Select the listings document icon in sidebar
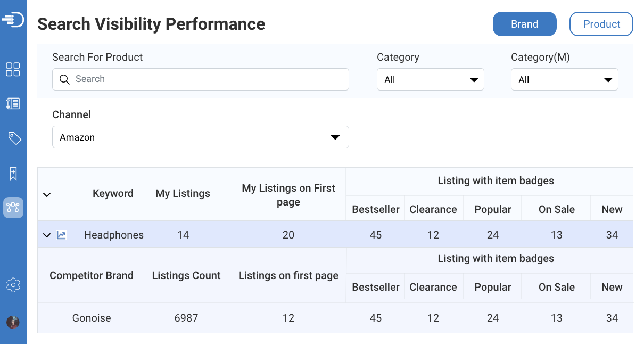 pos(13,104)
